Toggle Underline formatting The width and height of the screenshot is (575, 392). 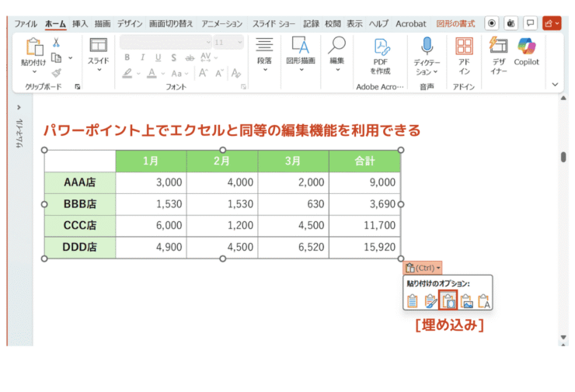[158, 57]
